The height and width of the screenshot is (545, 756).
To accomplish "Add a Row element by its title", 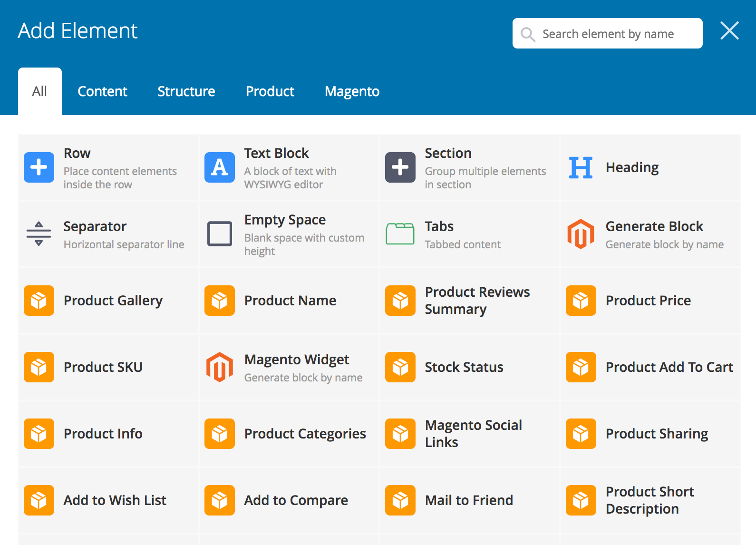I will point(77,153).
